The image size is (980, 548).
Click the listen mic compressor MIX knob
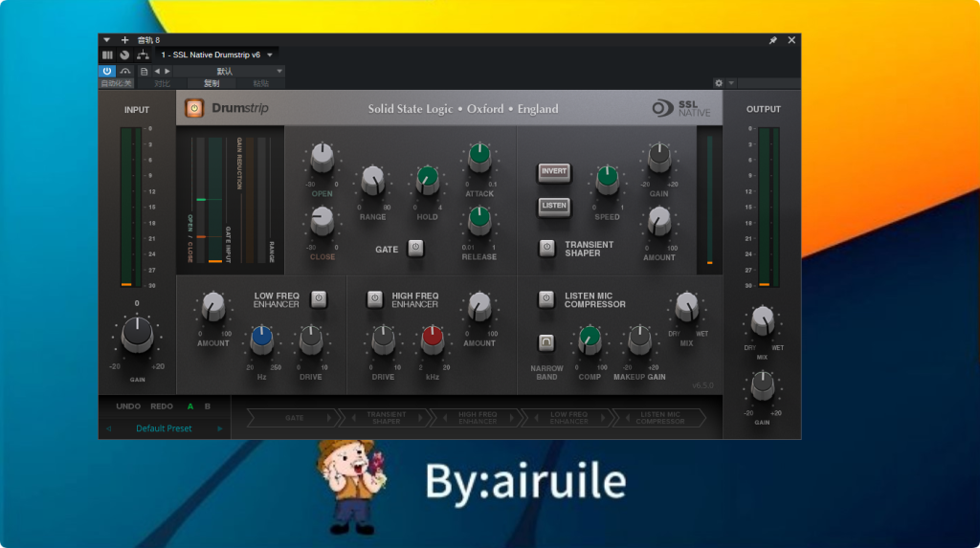pyautogui.click(x=686, y=307)
